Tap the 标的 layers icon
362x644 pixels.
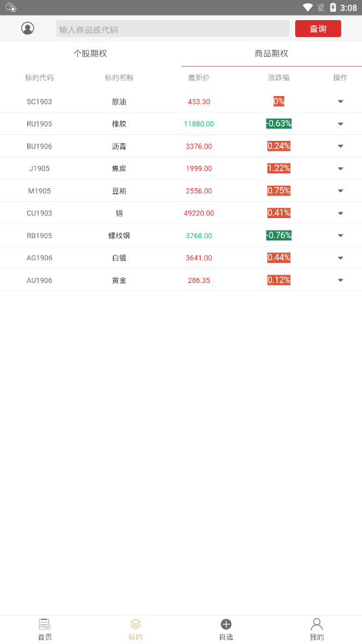pyautogui.click(x=136, y=625)
